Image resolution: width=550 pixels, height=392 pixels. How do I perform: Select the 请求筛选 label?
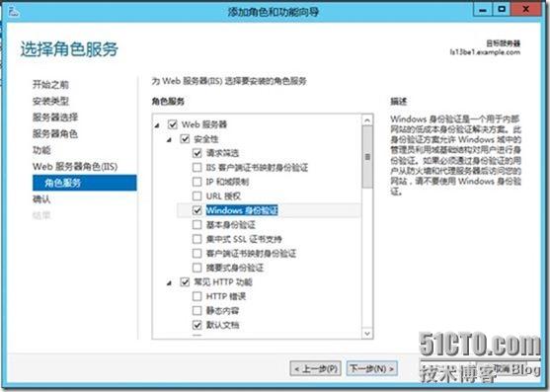(222, 153)
